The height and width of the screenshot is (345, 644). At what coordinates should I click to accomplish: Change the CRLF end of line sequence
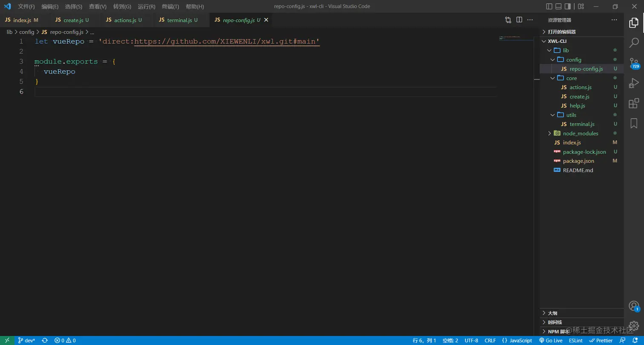coord(490,340)
